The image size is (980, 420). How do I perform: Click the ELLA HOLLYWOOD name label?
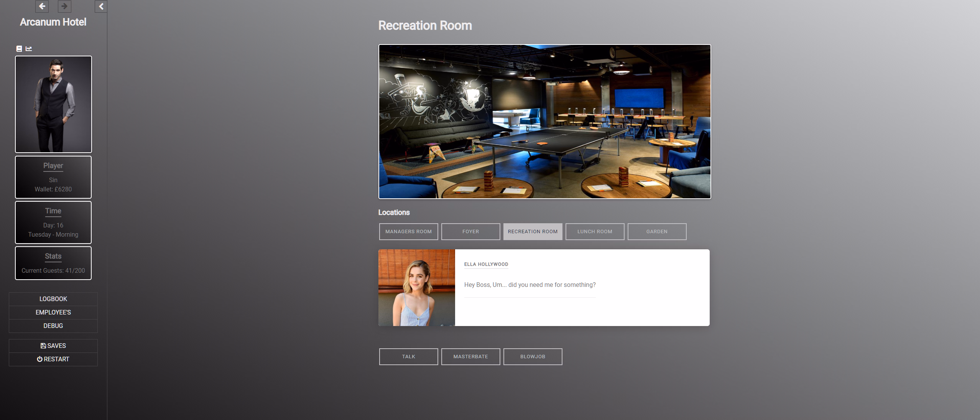[x=486, y=264]
